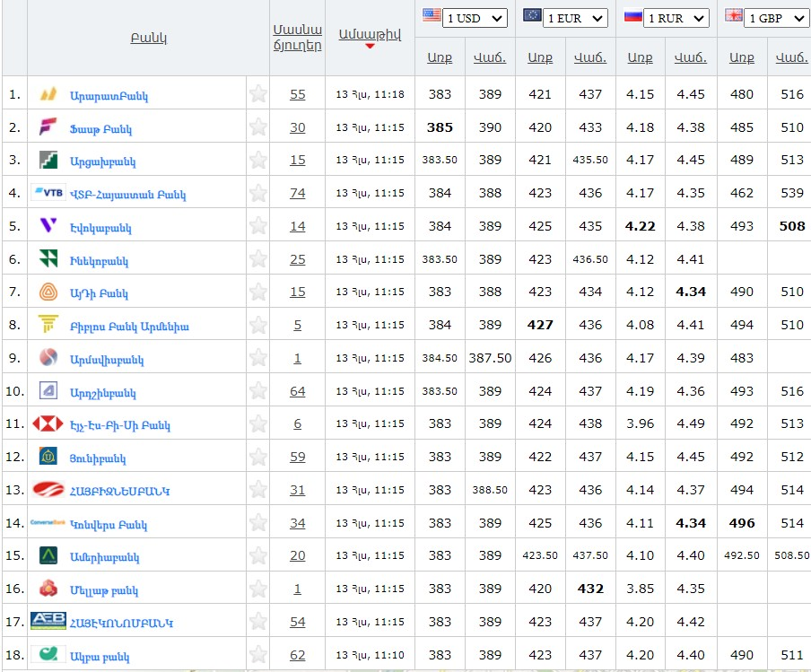Click the VTB bank logo icon
The image size is (811, 672).
[48, 192]
